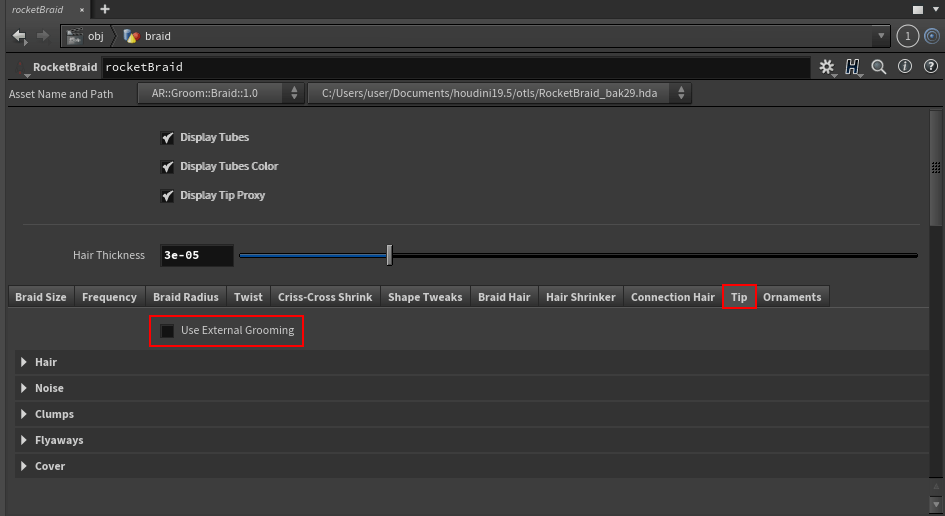The height and width of the screenshot is (516, 945).
Task: Expand the Flyaways folder
Action: point(24,440)
